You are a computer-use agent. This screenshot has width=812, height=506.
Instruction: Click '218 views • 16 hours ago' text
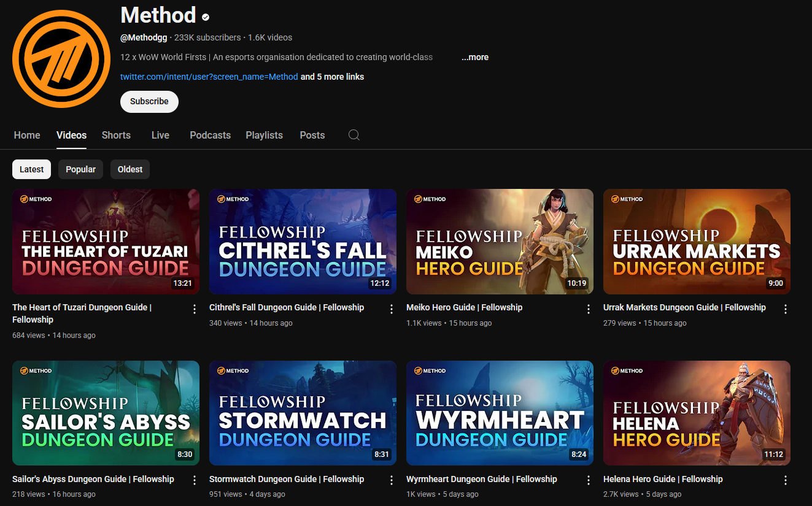click(54, 494)
